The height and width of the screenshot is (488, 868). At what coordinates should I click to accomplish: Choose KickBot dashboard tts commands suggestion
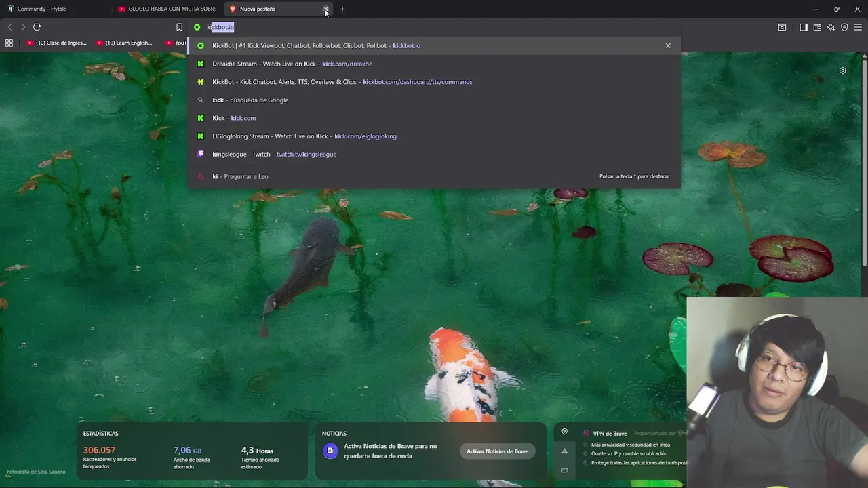[x=434, y=82]
